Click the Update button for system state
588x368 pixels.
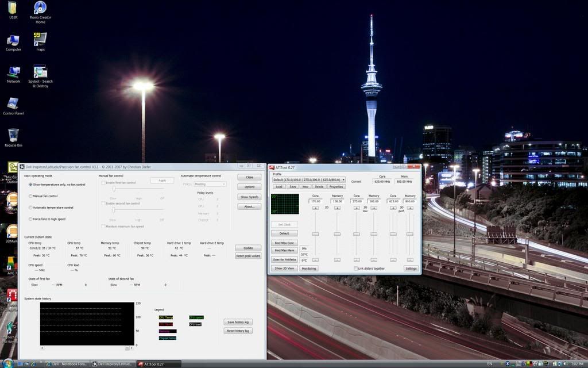point(248,248)
